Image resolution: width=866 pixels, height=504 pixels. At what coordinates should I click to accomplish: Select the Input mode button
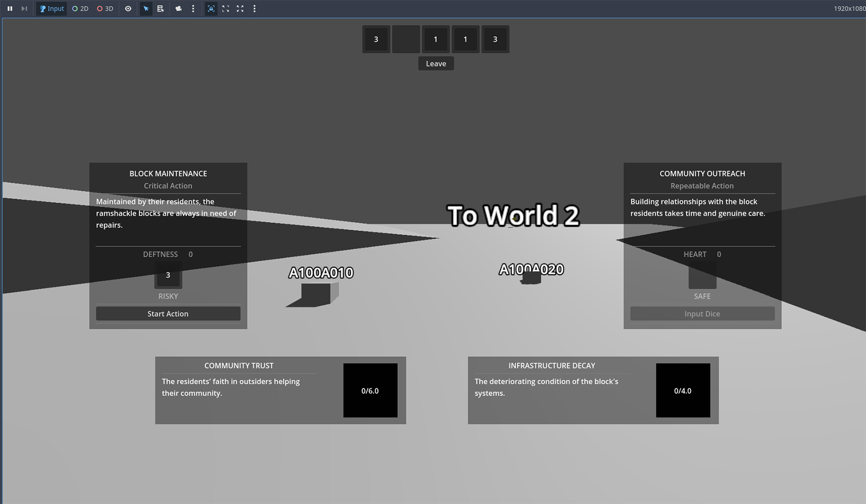[x=52, y=9]
